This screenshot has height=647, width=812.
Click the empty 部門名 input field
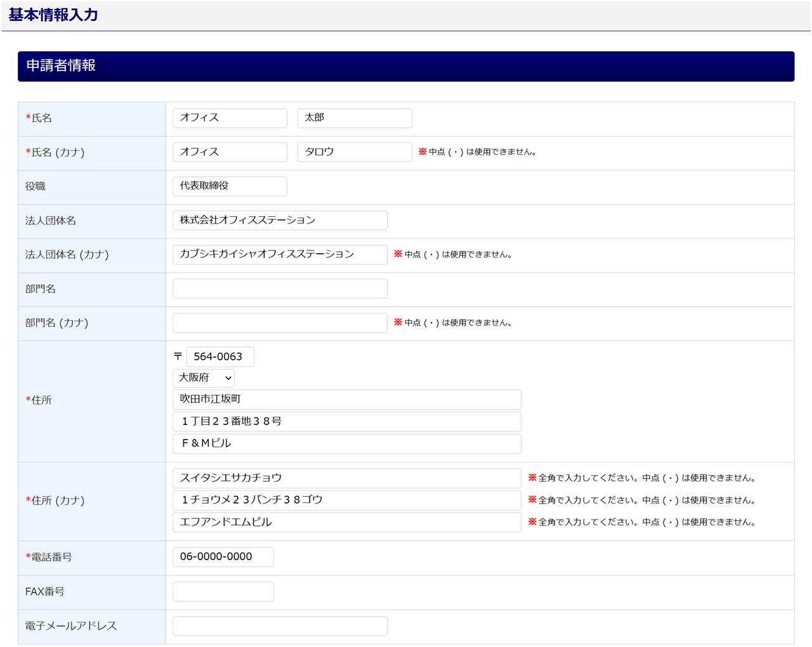click(280, 289)
